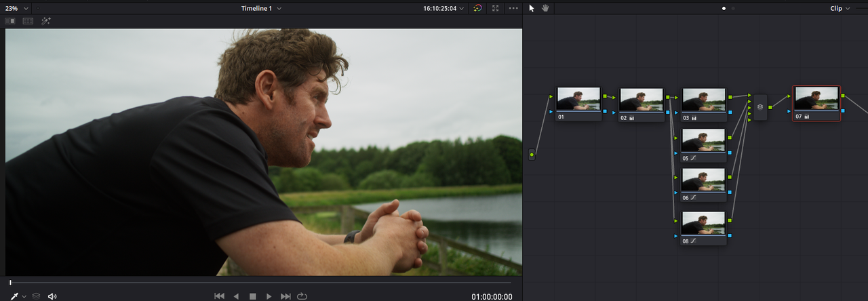Mute the viewer audio speaker
868x301 pixels.
tap(52, 296)
